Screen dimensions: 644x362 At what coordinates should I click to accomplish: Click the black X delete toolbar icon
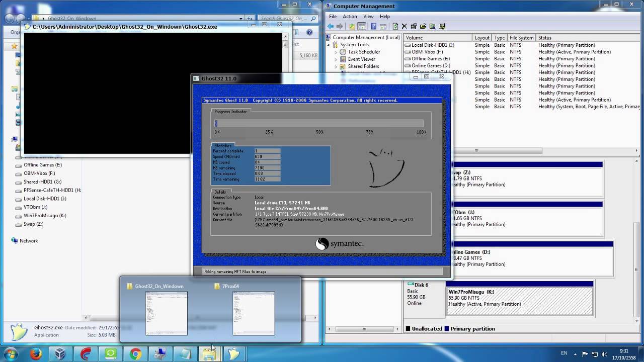click(x=404, y=26)
